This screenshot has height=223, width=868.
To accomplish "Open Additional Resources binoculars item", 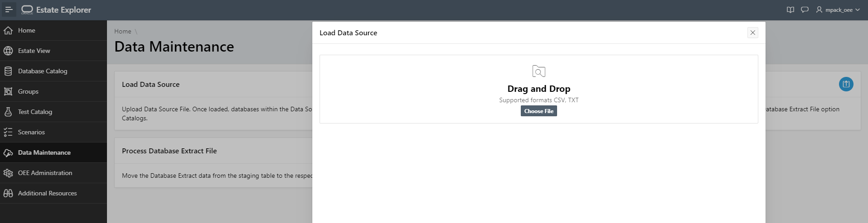I will 53,193.
